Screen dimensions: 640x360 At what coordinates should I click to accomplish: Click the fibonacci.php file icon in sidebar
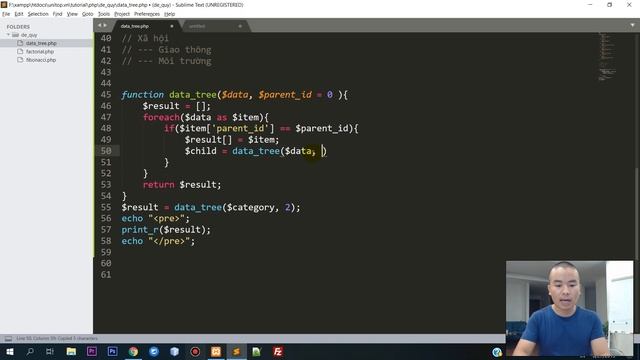coord(20,60)
